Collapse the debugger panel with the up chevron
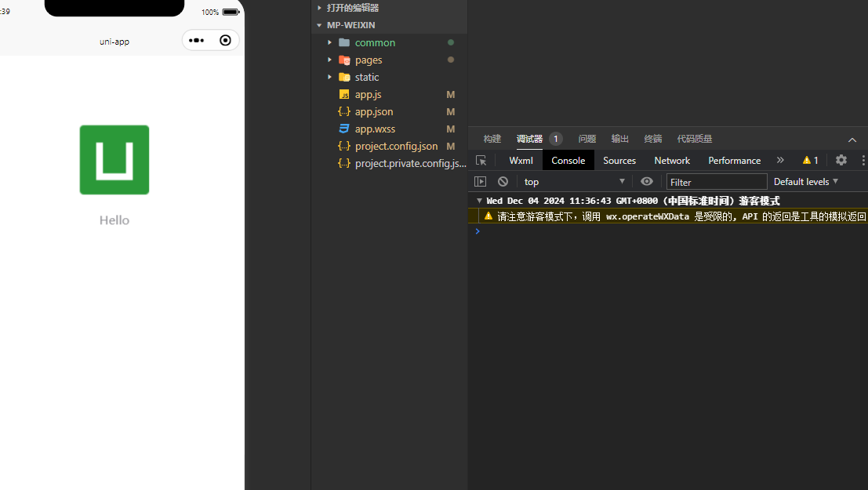The image size is (868, 490). (852, 140)
